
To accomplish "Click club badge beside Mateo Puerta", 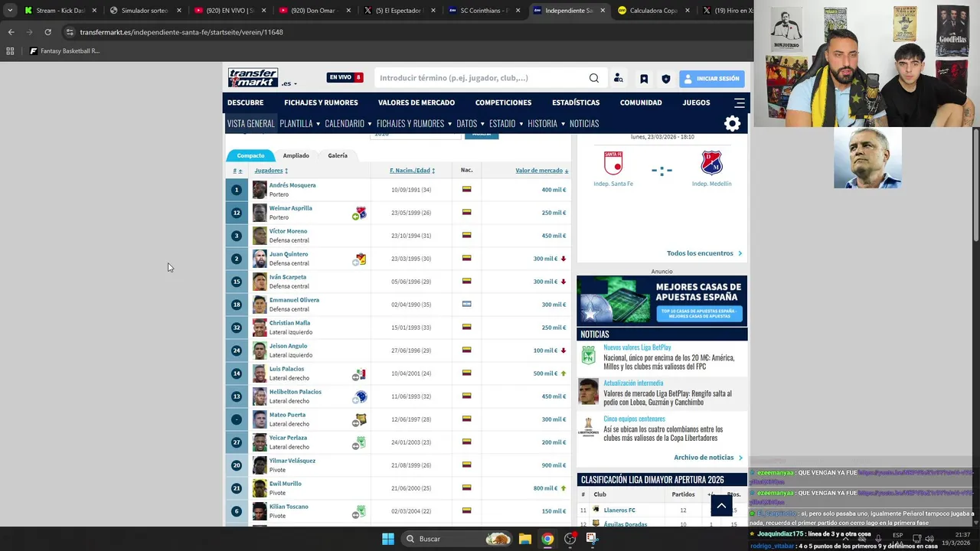I will pyautogui.click(x=361, y=419).
